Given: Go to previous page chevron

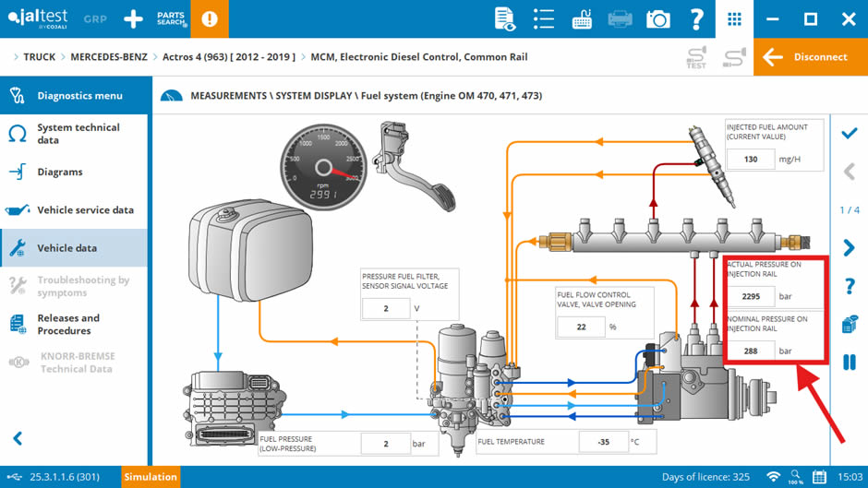Looking at the screenshot, I should point(850,172).
